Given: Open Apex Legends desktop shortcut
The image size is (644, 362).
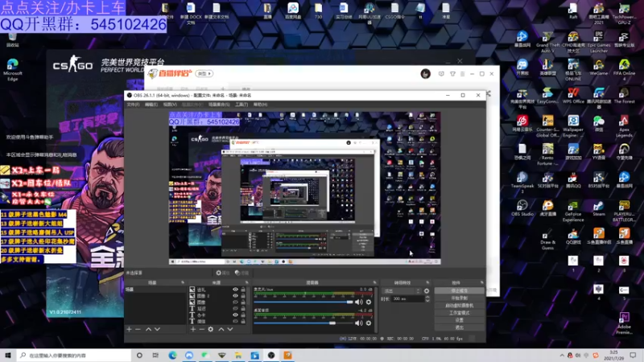Looking at the screenshot, I should [624, 126].
